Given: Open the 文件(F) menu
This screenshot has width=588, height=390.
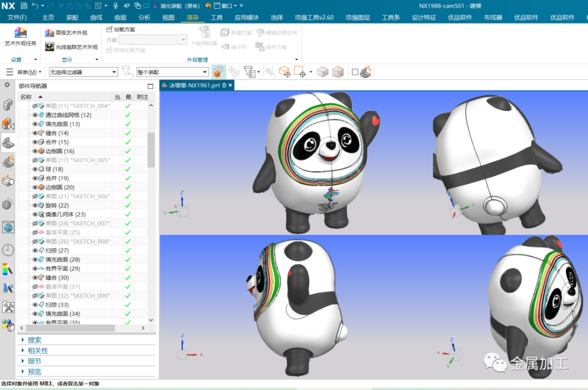Looking at the screenshot, I should coord(17,17).
